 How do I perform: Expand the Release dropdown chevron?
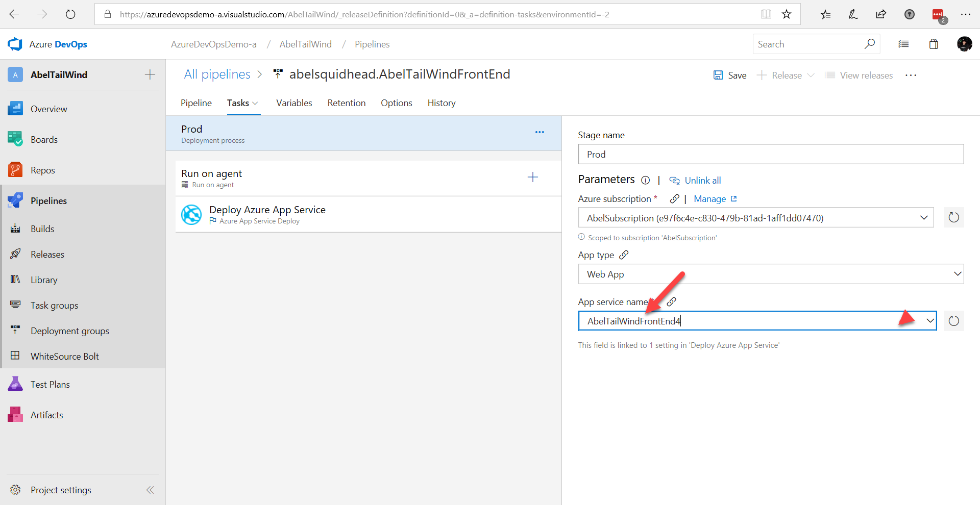[x=810, y=75]
